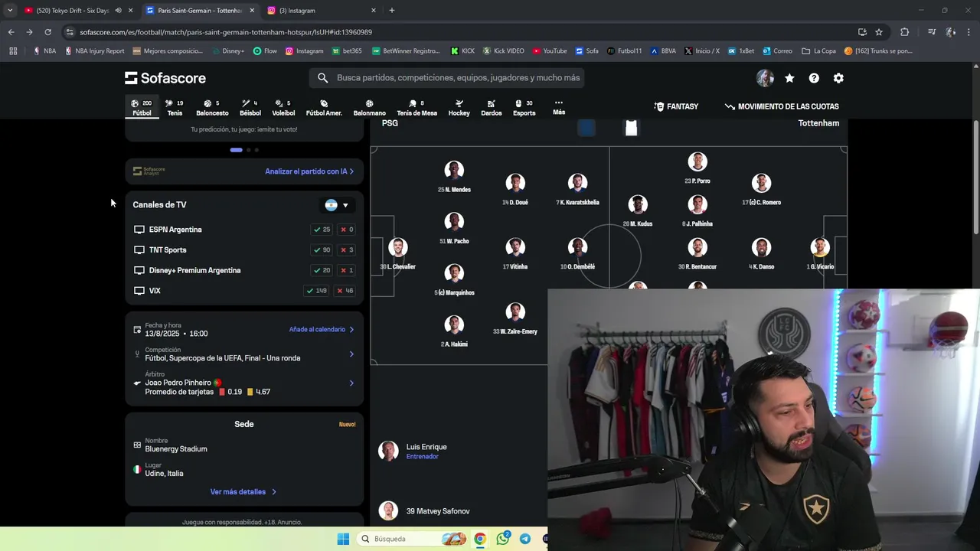Screen dimensions: 980x551
Task: Upvote TNT Sports channel (90)
Action: [x=322, y=250]
